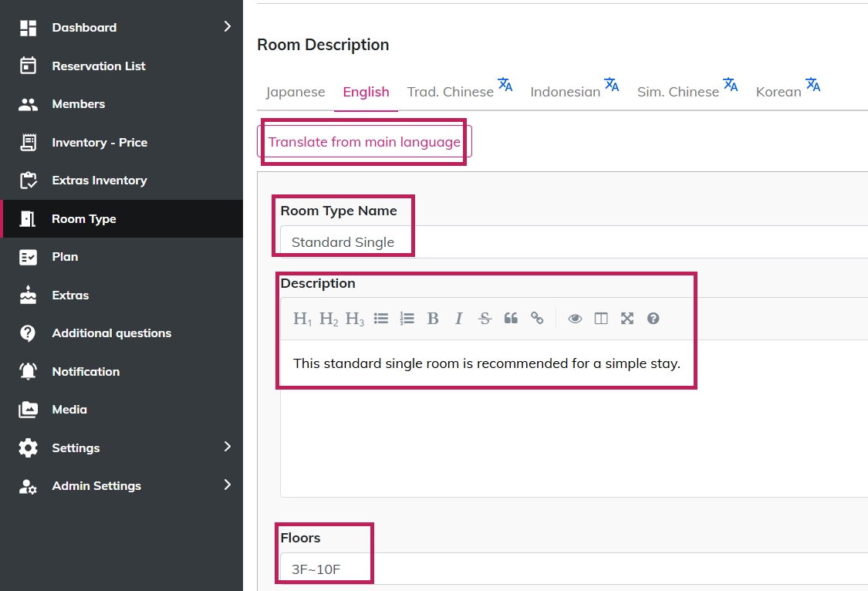Image resolution: width=868 pixels, height=591 pixels.
Task: Insert a blockquote using the quote icon
Action: 511,319
